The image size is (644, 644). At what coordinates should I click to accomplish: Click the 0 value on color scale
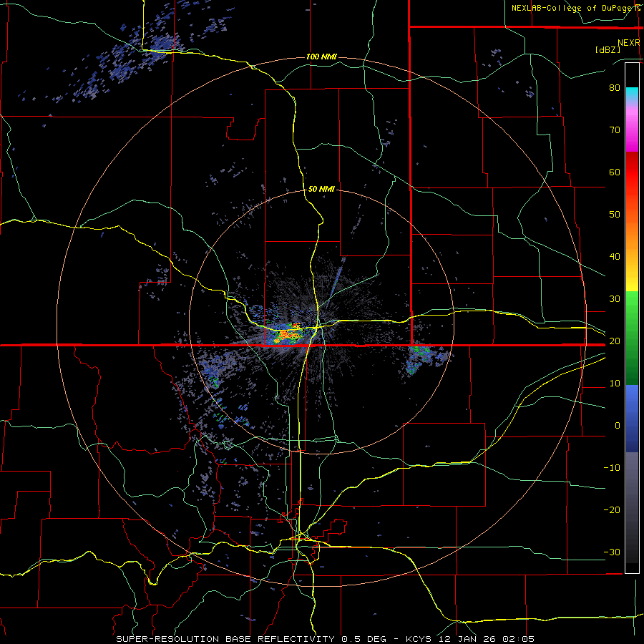[x=618, y=426]
